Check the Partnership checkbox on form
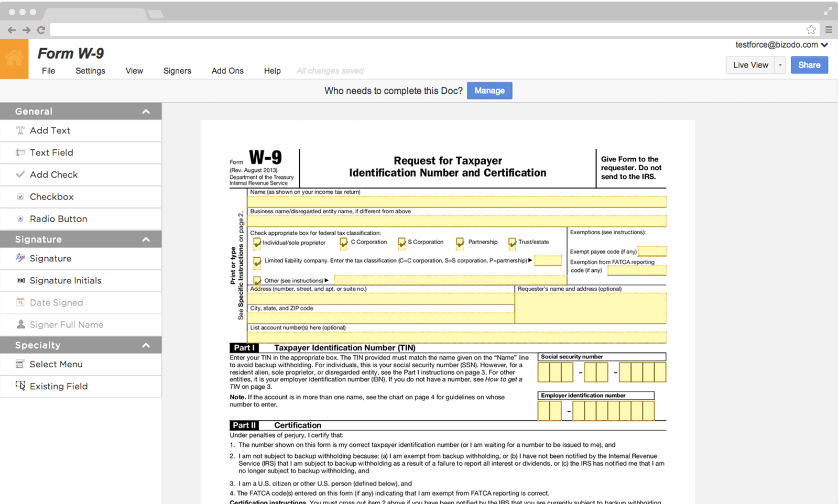Image resolution: width=838 pixels, height=504 pixels. 460,243
